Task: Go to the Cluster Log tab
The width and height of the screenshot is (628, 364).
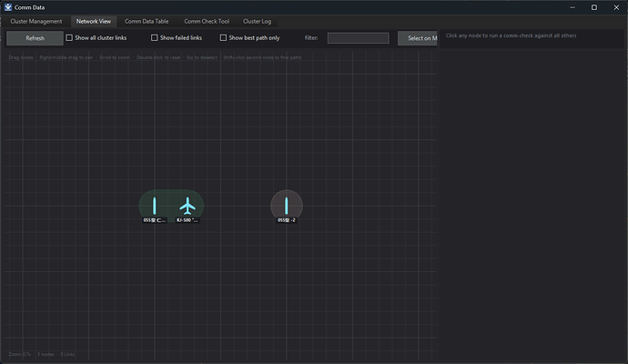Action: (x=258, y=21)
